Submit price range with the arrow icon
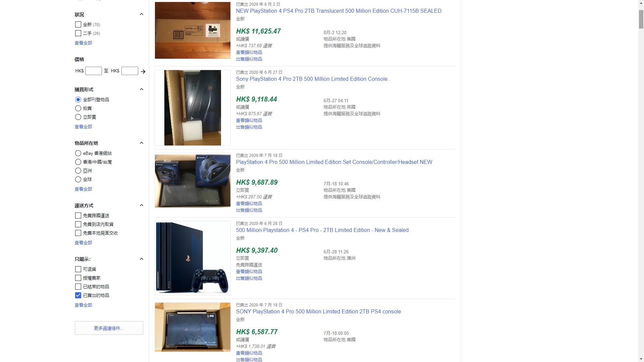 click(143, 71)
